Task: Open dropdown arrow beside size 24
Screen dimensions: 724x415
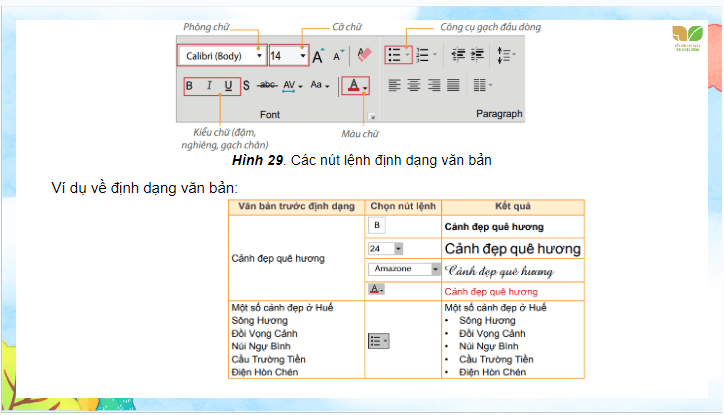Action: pyautogui.click(x=398, y=249)
